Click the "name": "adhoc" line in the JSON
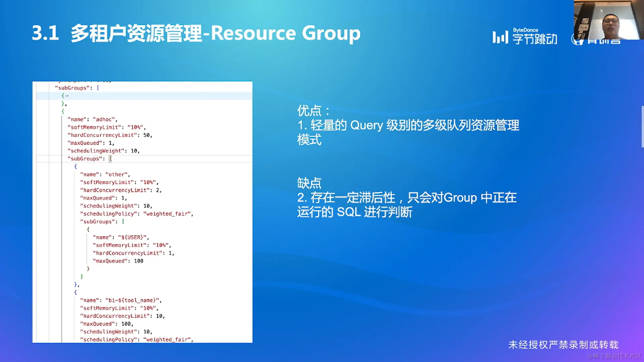The height and width of the screenshot is (362, 644). pyautogui.click(x=92, y=119)
